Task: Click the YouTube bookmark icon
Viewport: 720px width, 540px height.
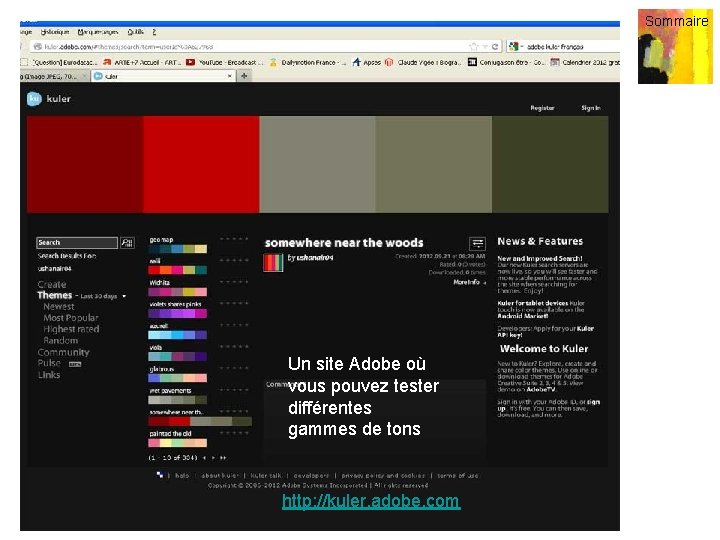Action: (191, 62)
